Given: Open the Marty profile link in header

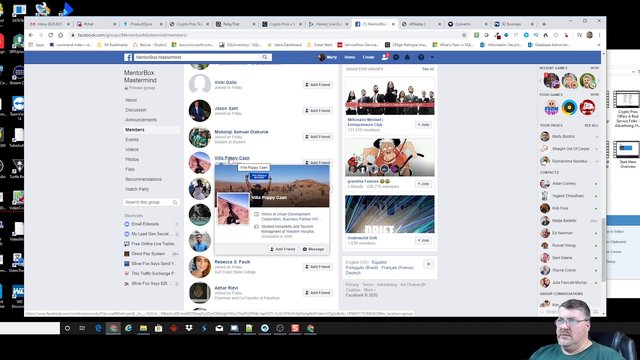Looking at the screenshot, I should point(328,57).
